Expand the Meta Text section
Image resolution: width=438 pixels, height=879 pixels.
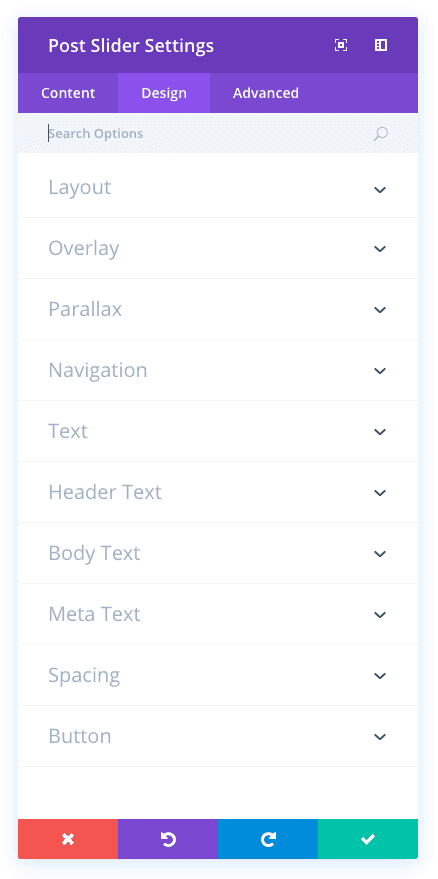click(218, 614)
